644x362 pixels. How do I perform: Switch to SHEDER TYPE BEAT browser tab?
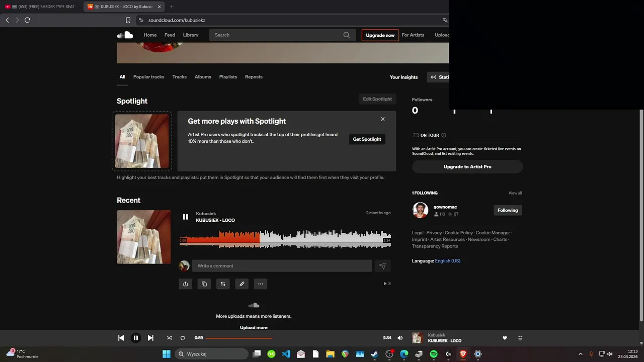point(42,7)
